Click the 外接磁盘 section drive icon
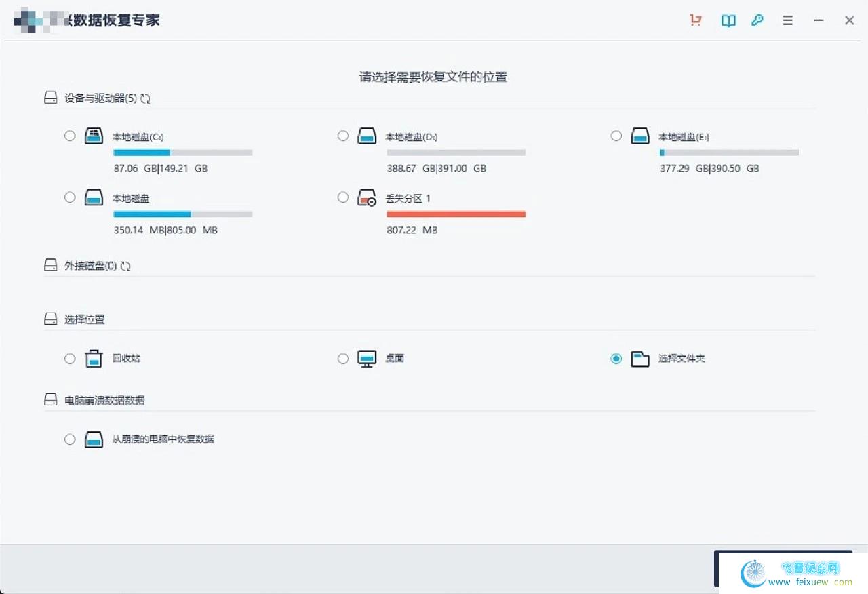Image resolution: width=868 pixels, height=594 pixels. (50, 265)
